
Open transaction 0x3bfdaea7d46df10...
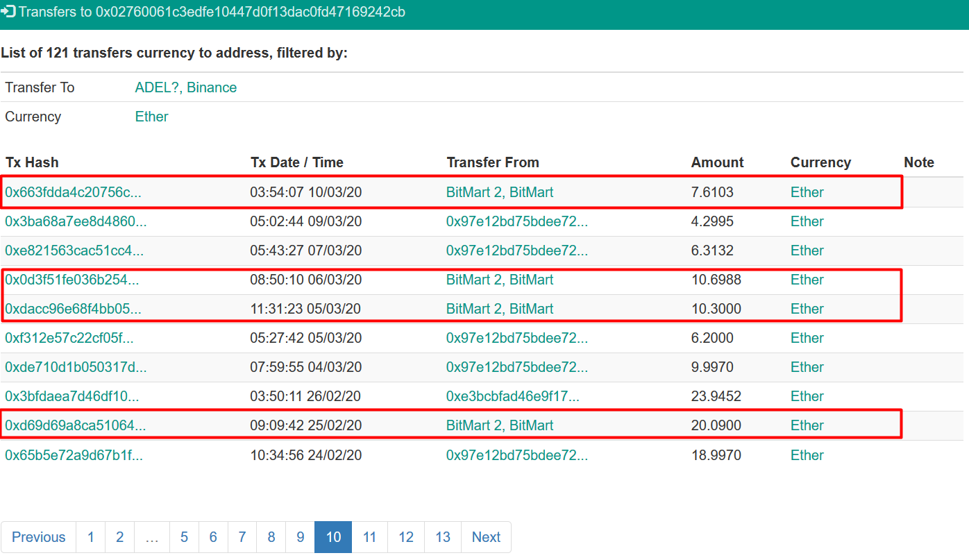click(x=71, y=396)
